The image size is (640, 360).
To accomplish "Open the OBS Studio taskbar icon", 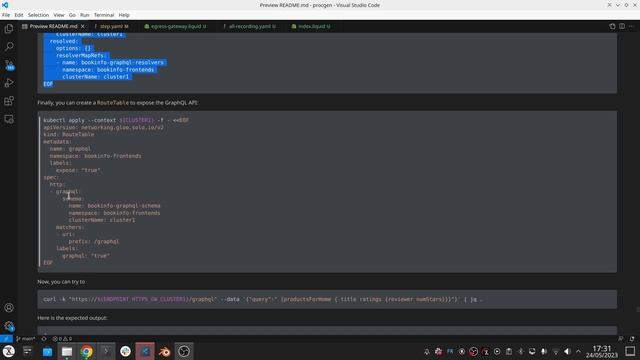I will pos(184,351).
